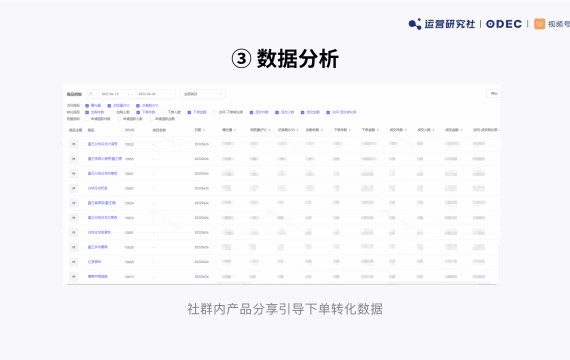
Task: Click the 数据分析 slide title
Action: [x=298, y=59]
